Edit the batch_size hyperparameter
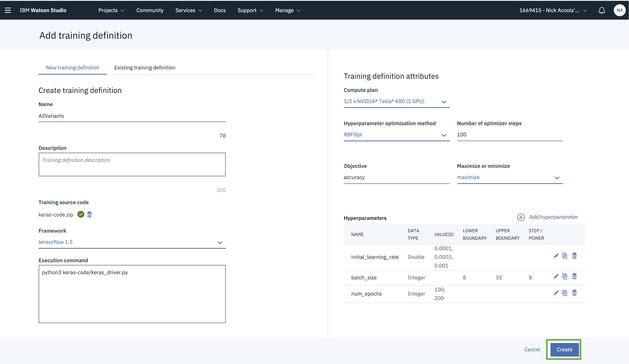The width and height of the screenshot is (629, 364). coord(556,277)
